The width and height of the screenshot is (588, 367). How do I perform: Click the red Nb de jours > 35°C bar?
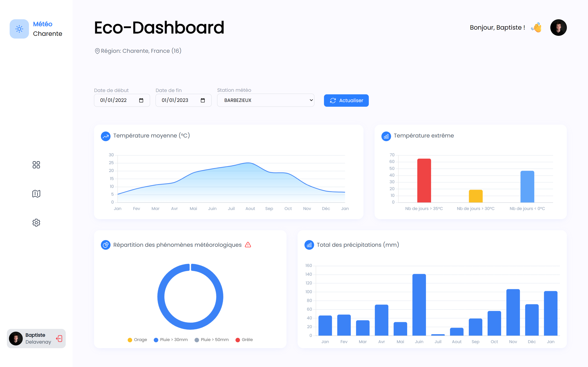pos(424,180)
